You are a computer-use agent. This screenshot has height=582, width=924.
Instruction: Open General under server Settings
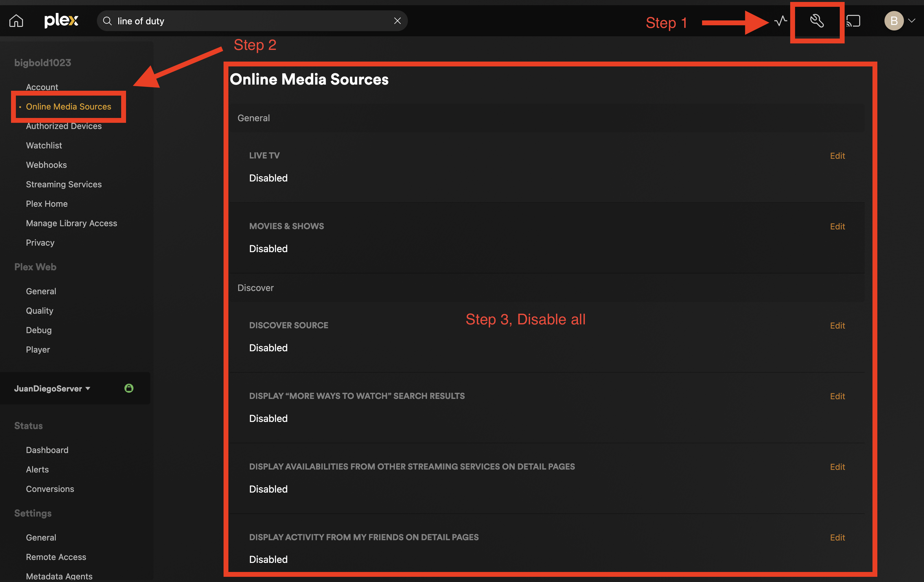[x=41, y=538]
